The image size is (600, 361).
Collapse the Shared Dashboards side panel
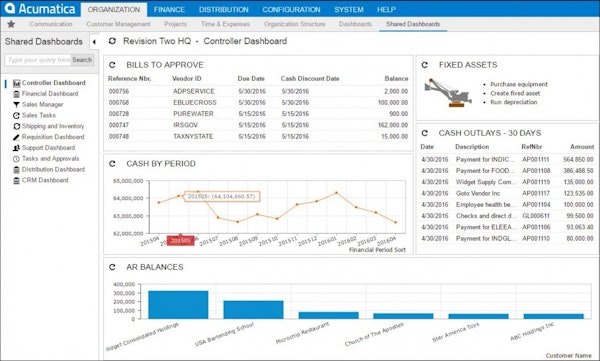pos(94,42)
